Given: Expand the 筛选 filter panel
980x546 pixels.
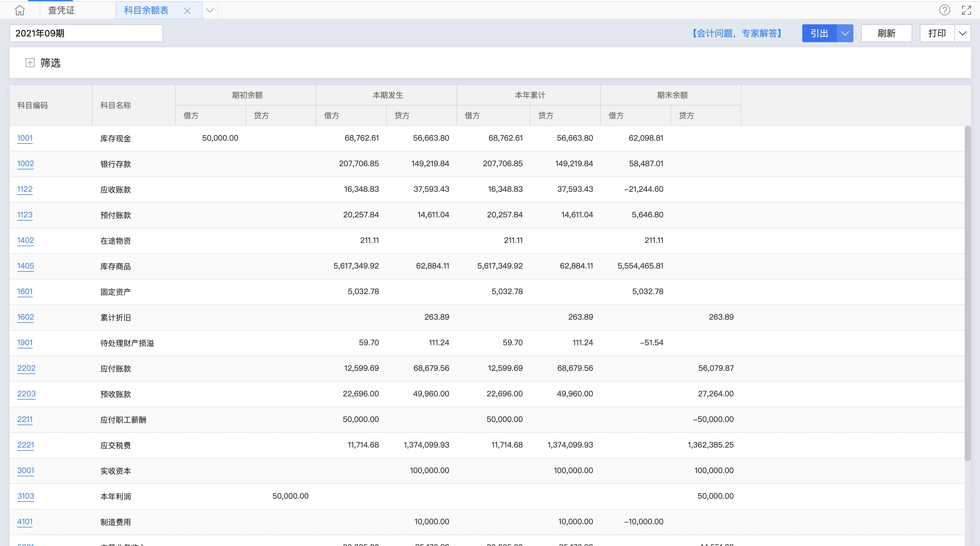Looking at the screenshot, I should [30, 63].
